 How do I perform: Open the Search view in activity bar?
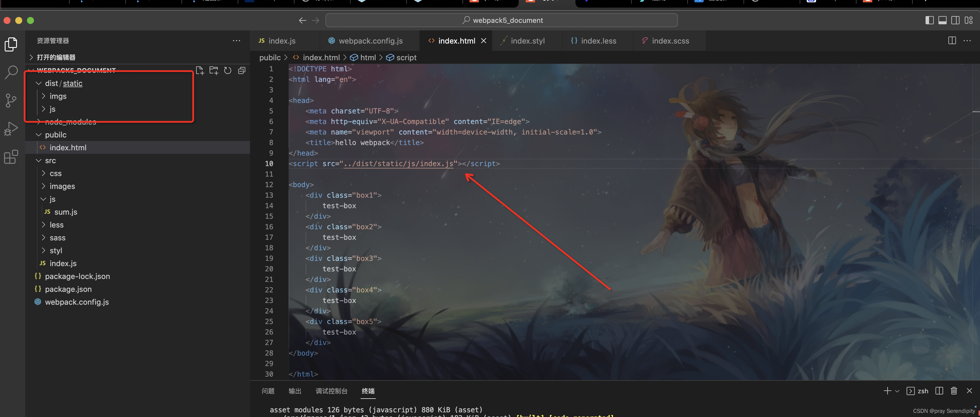pyautogui.click(x=11, y=72)
